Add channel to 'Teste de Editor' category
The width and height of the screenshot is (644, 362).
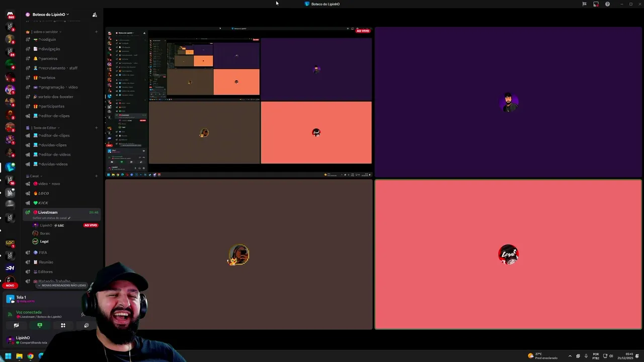pos(96,128)
